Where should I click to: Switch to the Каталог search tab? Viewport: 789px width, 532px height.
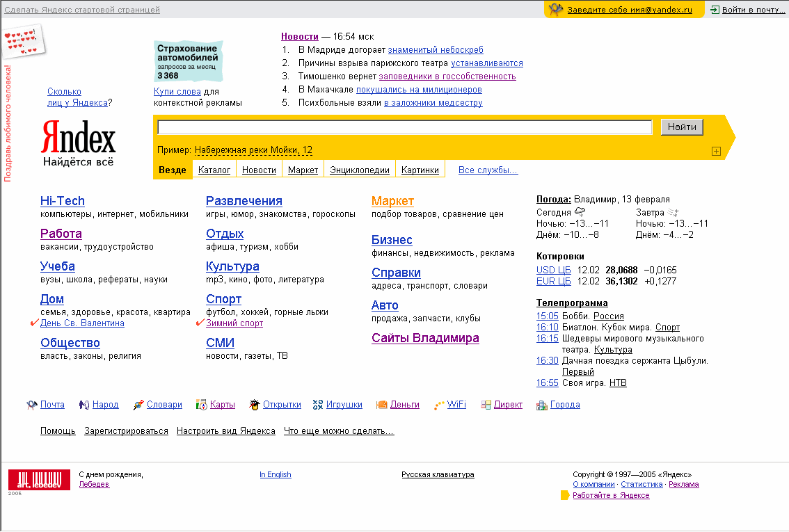(214, 170)
